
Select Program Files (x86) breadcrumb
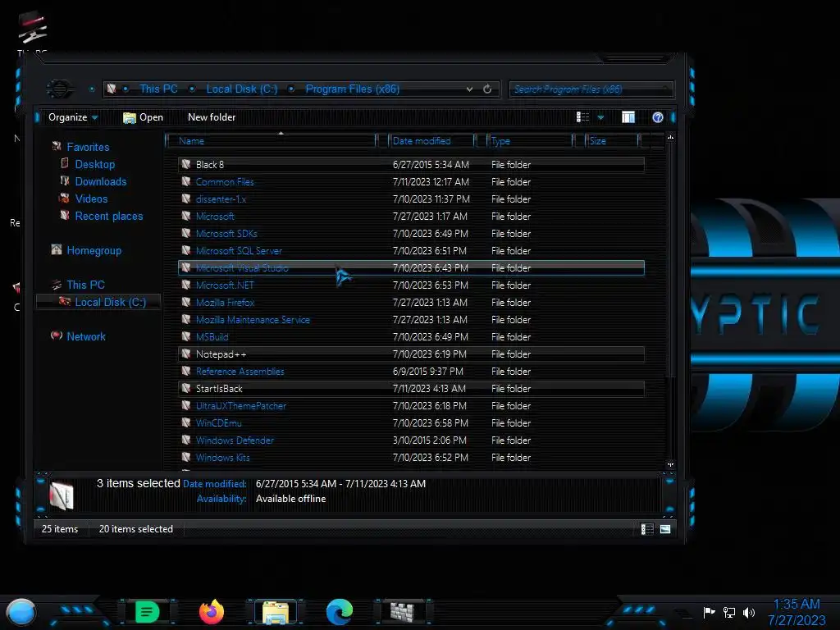click(x=353, y=89)
